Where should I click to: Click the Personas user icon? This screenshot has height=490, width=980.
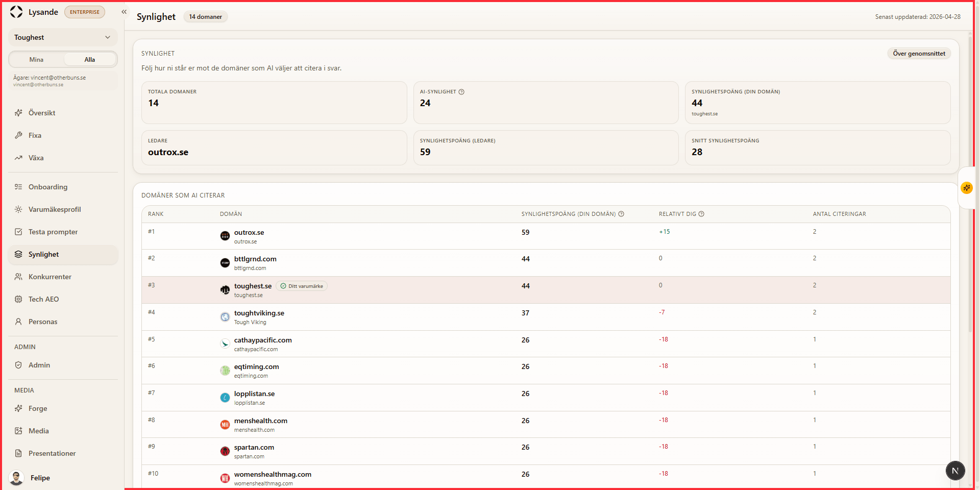(x=18, y=322)
